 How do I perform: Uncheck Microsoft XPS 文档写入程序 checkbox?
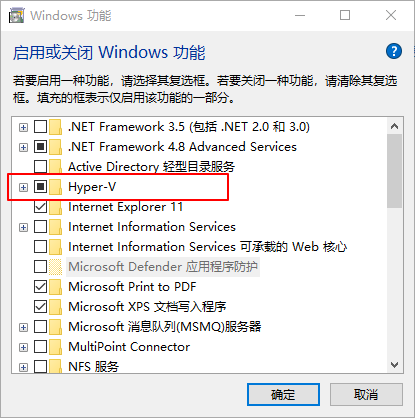tap(40, 307)
